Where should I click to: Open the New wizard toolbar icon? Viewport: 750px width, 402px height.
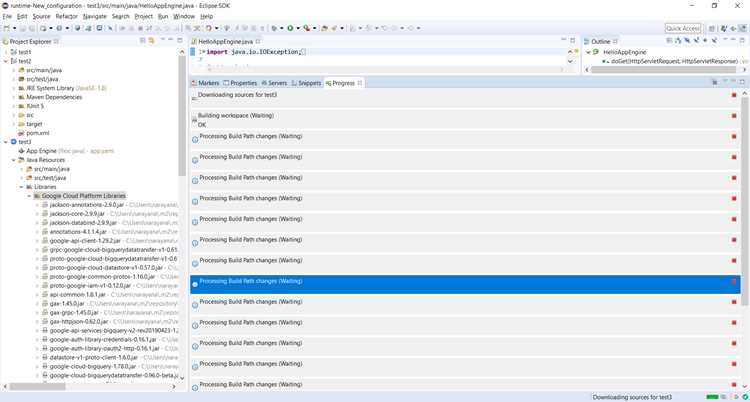pyautogui.click(x=6, y=28)
